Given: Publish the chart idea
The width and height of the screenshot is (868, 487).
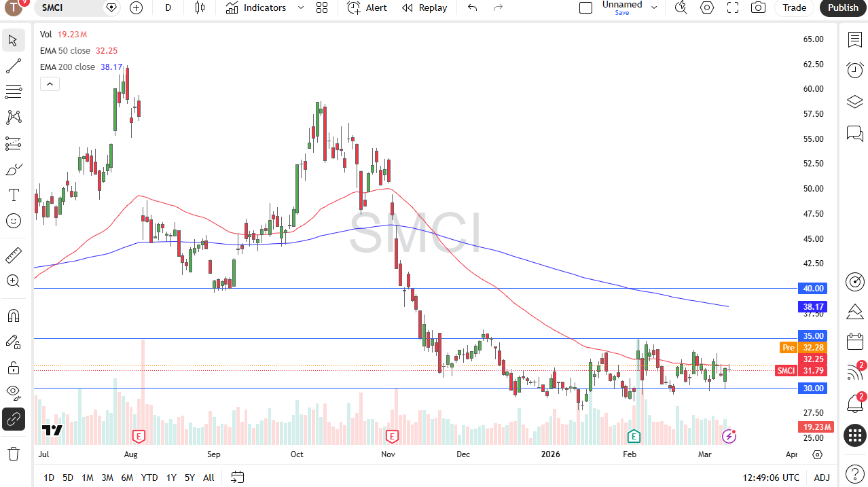Looking at the screenshot, I should click(x=843, y=7).
